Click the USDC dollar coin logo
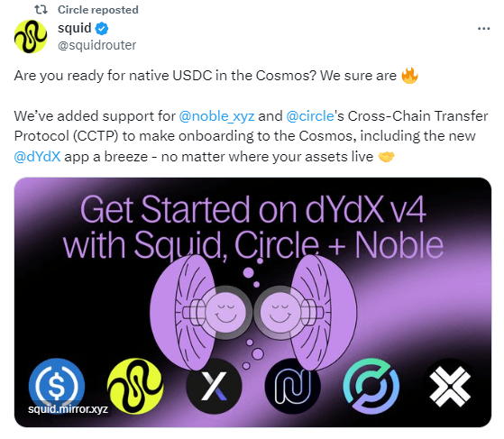504x439 pixels. pyautogui.click(x=57, y=386)
